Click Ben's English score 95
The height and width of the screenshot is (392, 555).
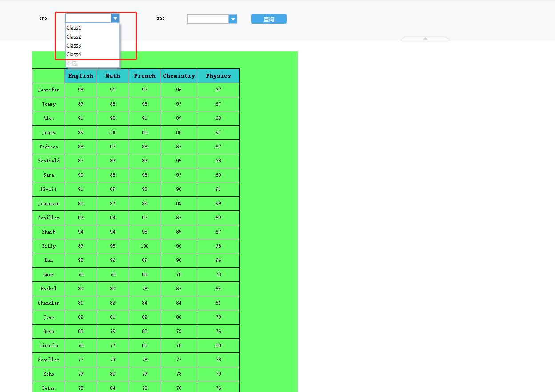pyautogui.click(x=80, y=260)
